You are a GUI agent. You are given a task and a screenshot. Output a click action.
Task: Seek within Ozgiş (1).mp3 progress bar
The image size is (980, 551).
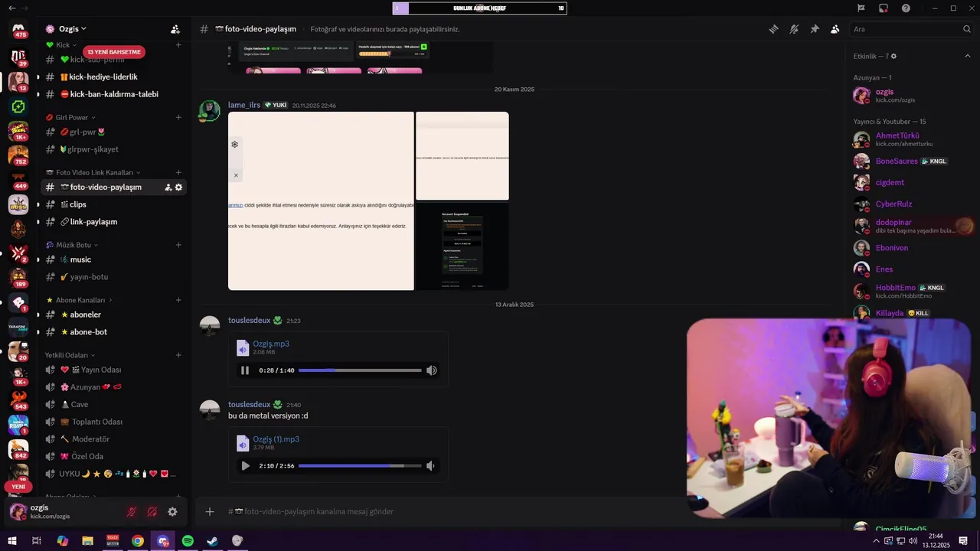click(360, 466)
